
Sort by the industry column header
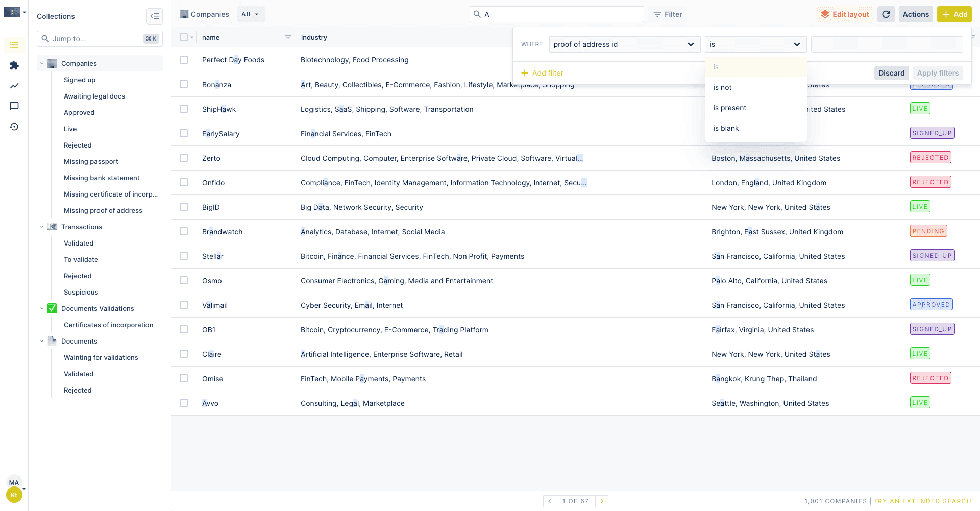tap(314, 37)
